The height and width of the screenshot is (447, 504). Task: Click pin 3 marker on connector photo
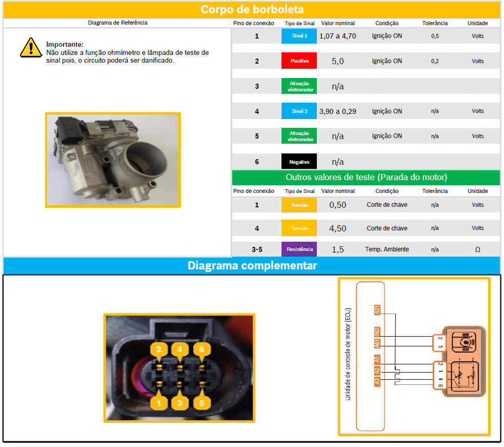click(180, 403)
